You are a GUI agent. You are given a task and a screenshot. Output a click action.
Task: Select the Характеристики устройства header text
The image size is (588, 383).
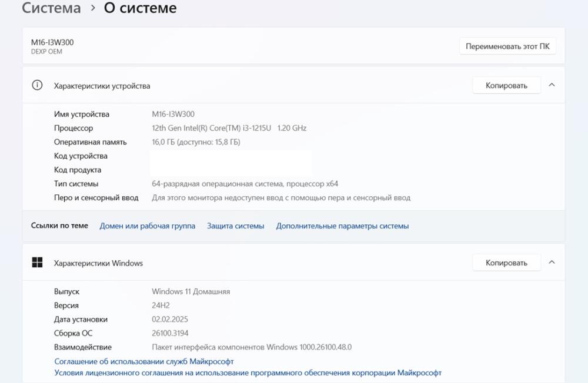[102, 86]
